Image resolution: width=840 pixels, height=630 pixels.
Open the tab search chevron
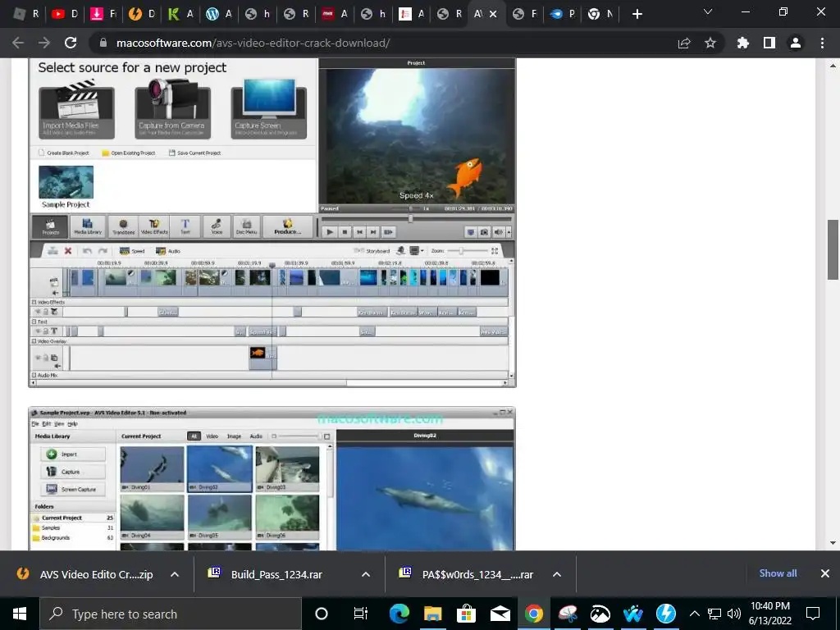point(708,11)
